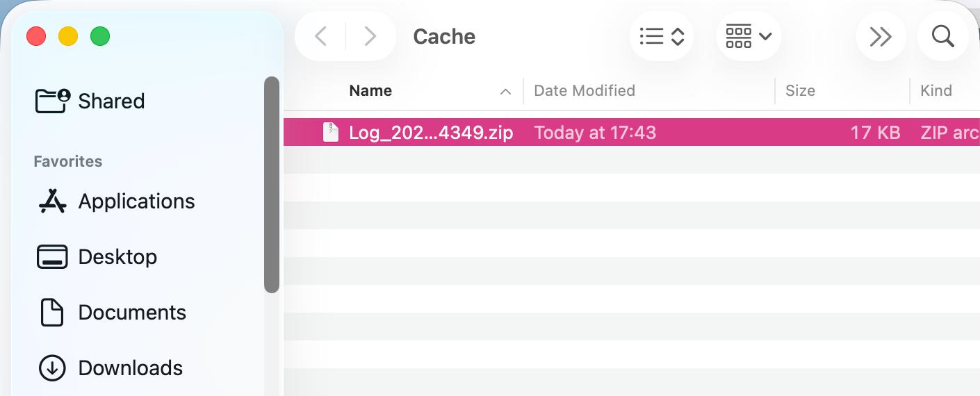Show more toolbar items chevrons
980x396 pixels.
tap(881, 36)
